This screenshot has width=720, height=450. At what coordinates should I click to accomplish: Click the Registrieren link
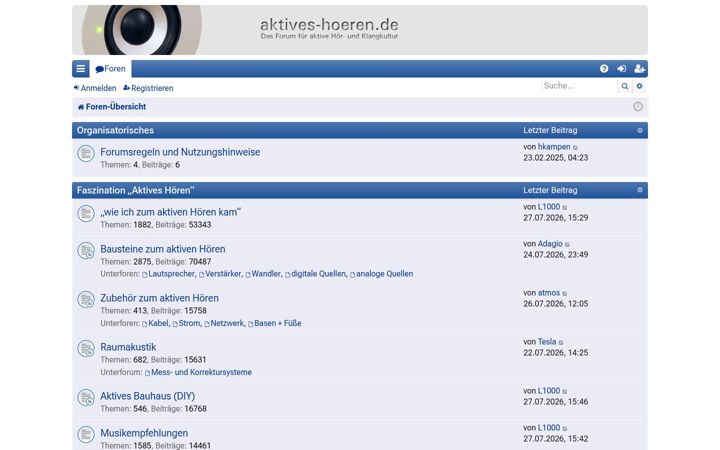point(148,88)
